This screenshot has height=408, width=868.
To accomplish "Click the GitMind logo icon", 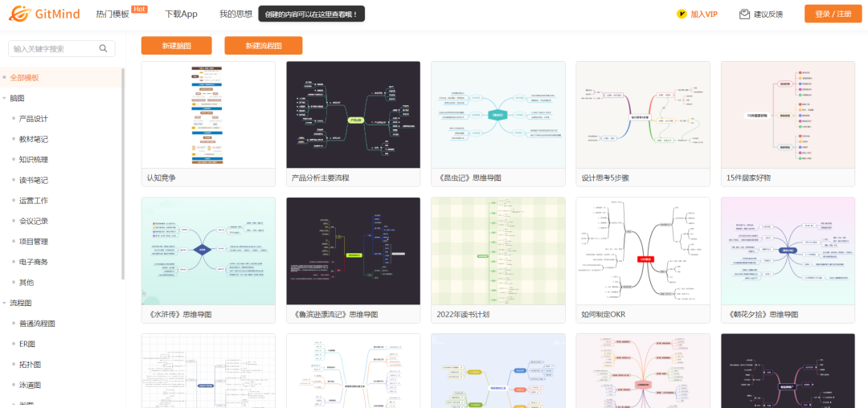I will [18, 14].
